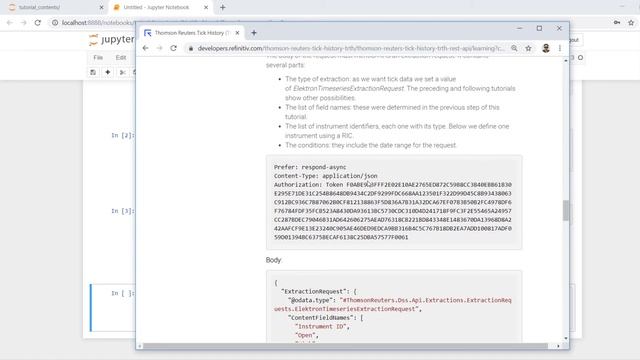Click the 'Authorization: Token' line
The width and height of the screenshot is (640, 360).
pos(393,184)
